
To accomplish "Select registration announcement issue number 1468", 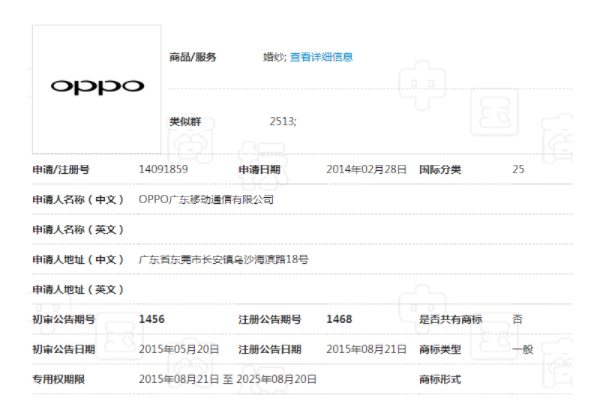I will tap(339, 319).
